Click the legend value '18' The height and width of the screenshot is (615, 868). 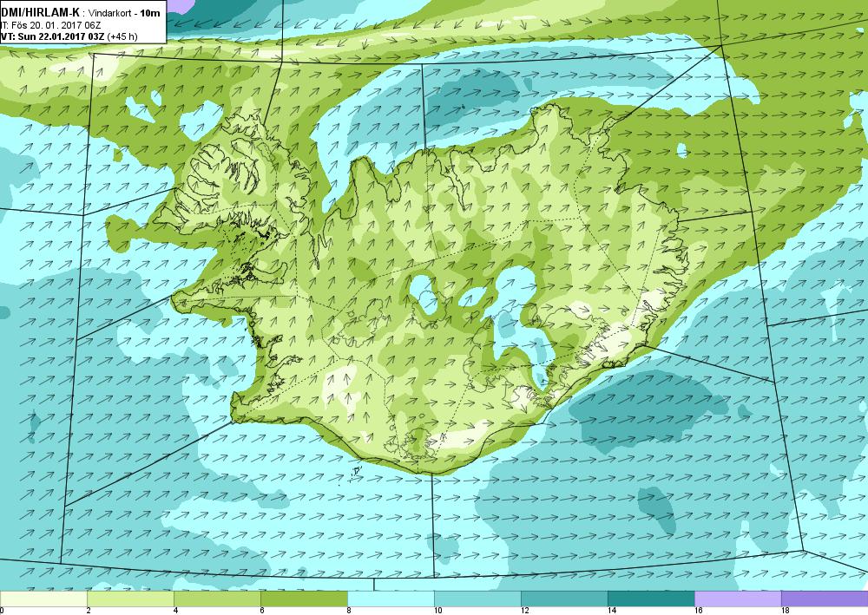pos(785,611)
